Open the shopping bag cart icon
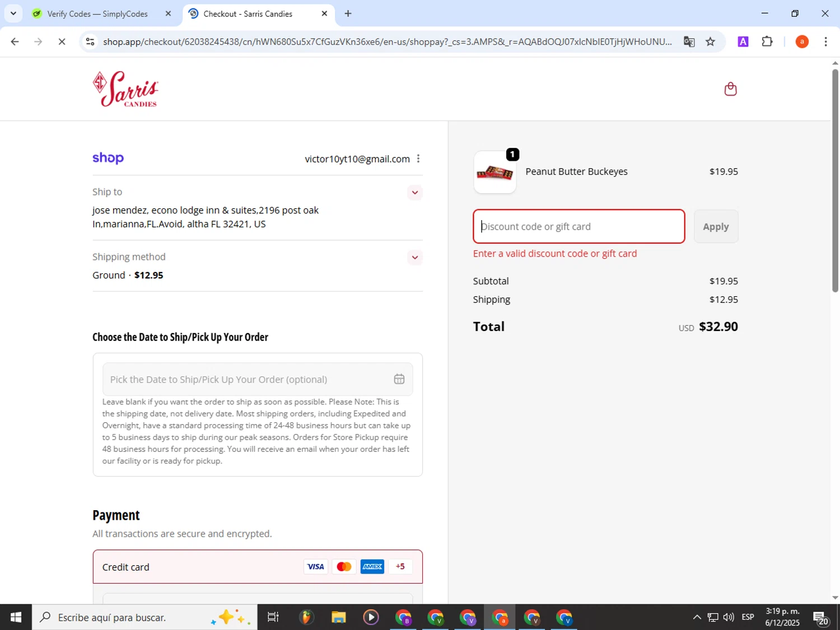Viewport: 840px width, 630px height. point(730,89)
